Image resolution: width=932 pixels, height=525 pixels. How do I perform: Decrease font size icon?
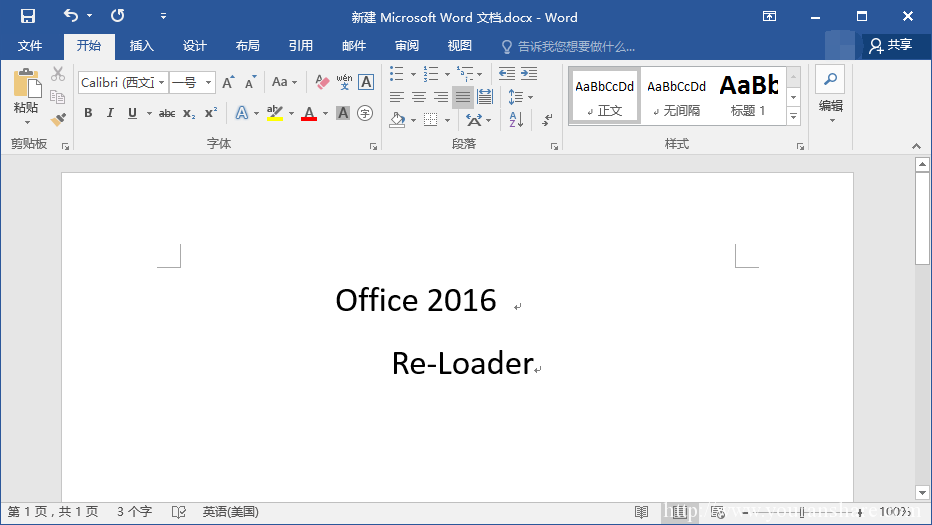click(x=251, y=82)
